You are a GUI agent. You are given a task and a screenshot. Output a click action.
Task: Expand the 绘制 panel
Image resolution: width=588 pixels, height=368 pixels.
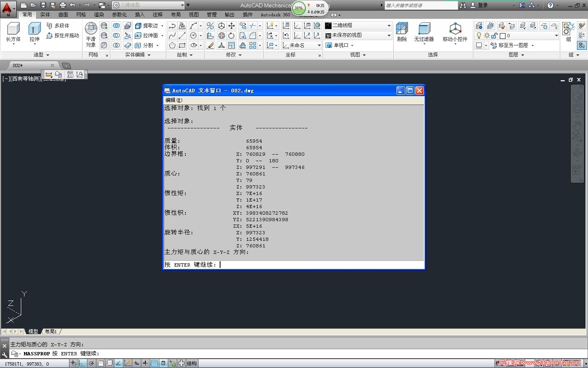185,55
